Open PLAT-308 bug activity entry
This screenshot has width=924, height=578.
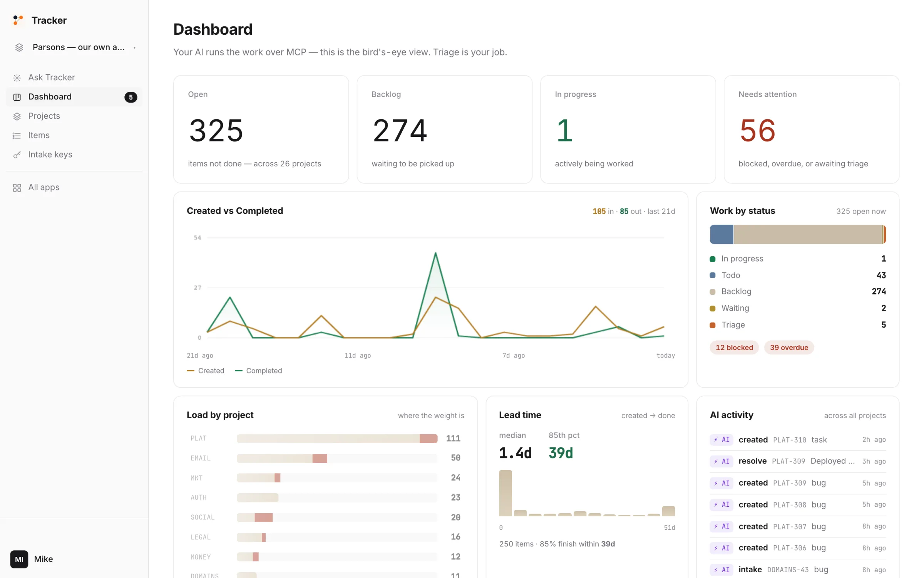798,505
